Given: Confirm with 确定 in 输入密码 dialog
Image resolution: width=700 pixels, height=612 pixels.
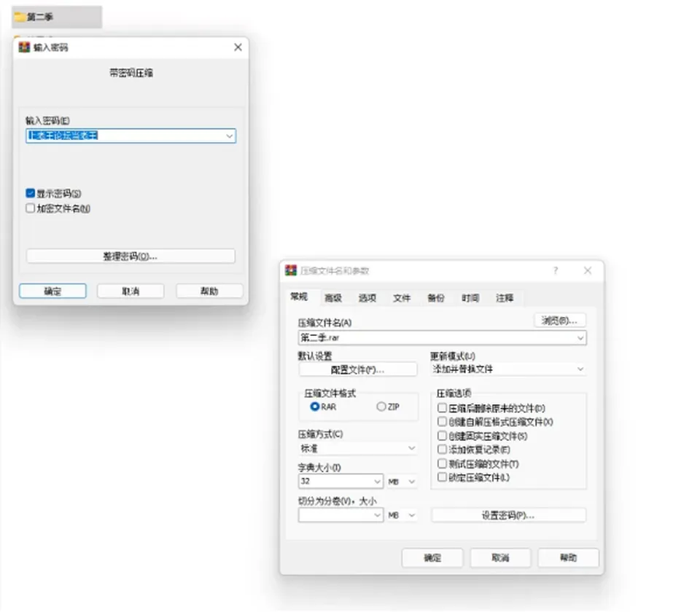Looking at the screenshot, I should click(x=52, y=291).
